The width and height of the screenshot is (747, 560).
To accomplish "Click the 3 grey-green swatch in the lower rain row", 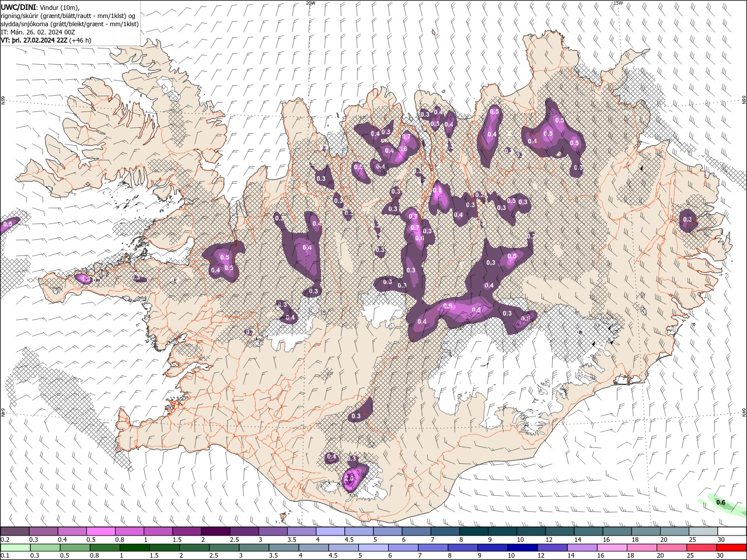I will click(254, 547).
